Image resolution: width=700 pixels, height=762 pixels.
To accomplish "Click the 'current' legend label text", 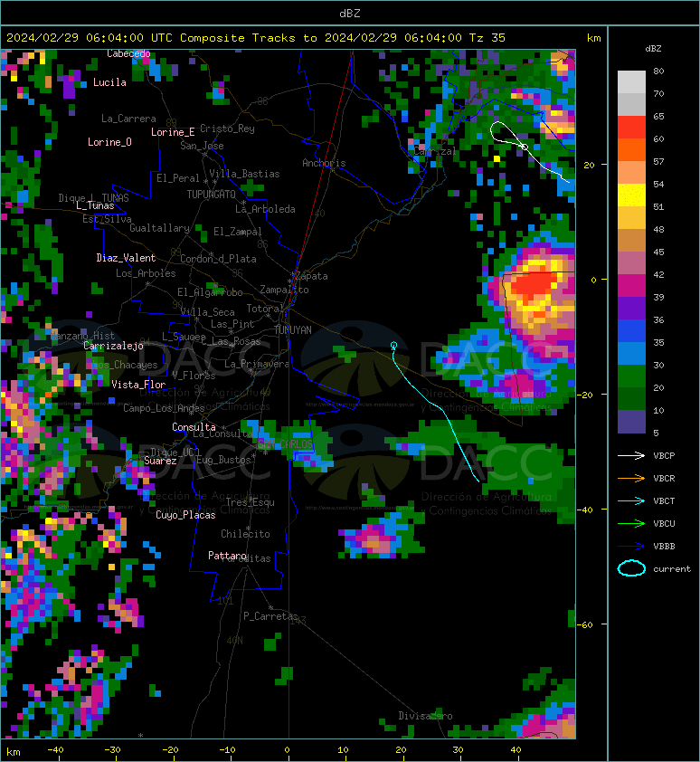I will click(x=672, y=569).
